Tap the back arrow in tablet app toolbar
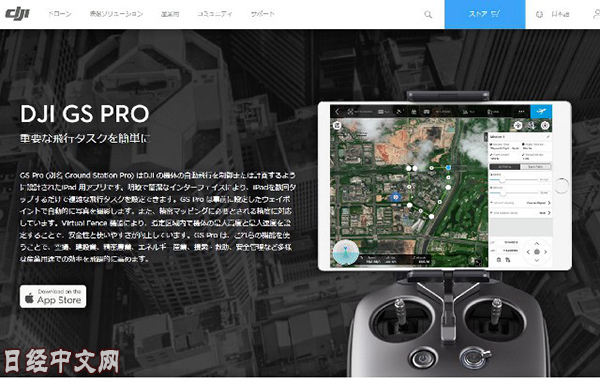 [338, 111]
